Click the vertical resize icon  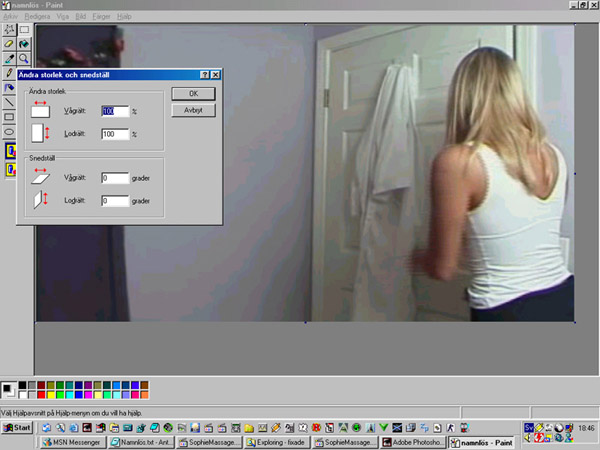pos(40,133)
